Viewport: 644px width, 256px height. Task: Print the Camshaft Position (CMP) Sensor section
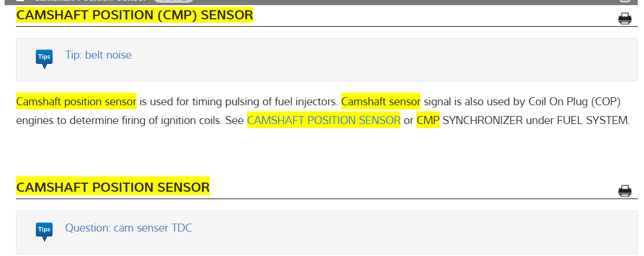coord(625,19)
